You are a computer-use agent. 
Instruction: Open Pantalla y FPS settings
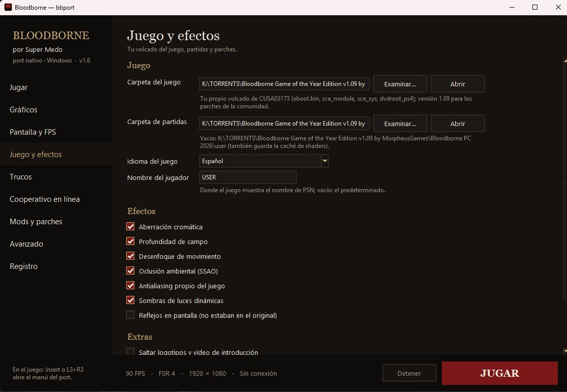(56, 132)
